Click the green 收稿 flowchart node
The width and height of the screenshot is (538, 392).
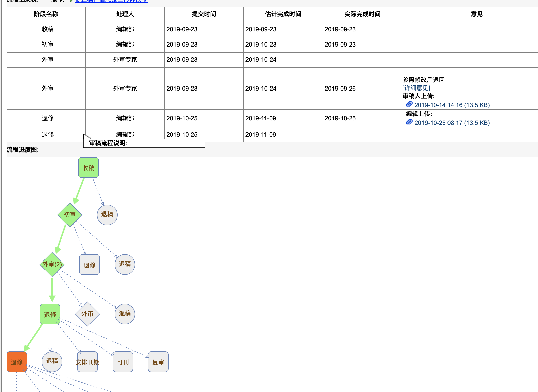[88, 168]
